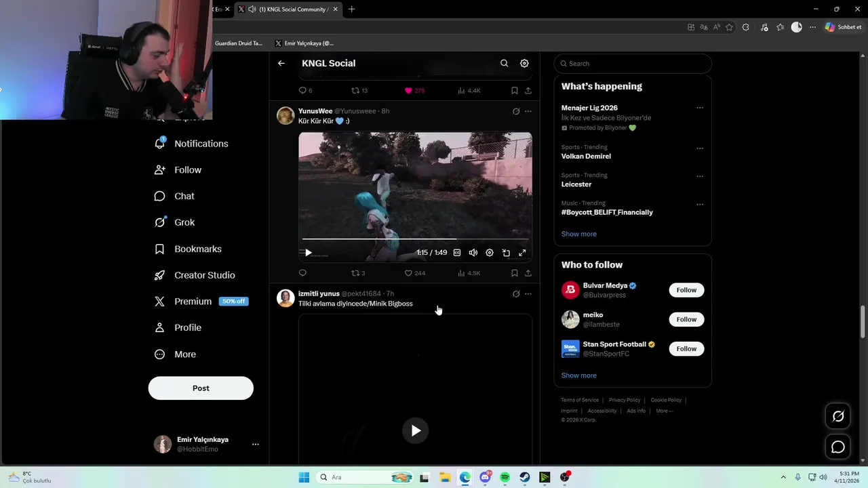Toggle picture-in-picture on YunusWee's video
The width and height of the screenshot is (868, 488).
click(x=506, y=253)
